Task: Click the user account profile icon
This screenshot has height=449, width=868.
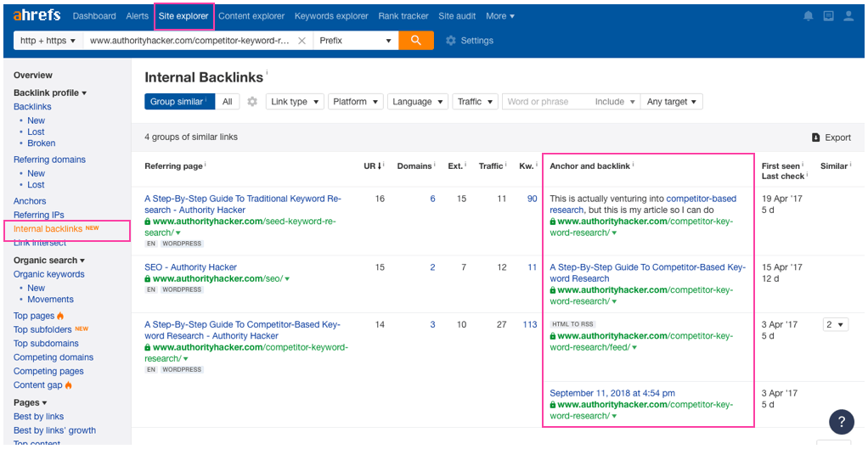Action: (x=848, y=16)
